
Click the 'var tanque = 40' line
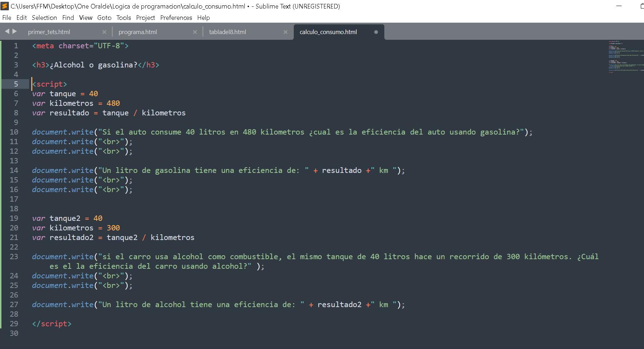click(x=65, y=94)
